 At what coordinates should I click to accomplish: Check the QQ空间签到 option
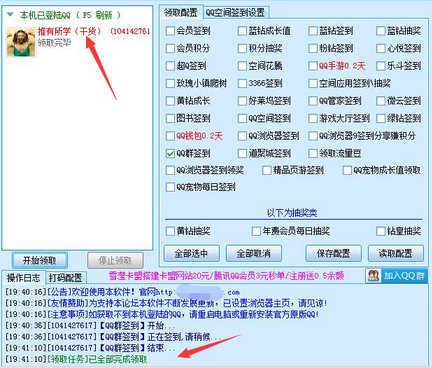click(x=242, y=118)
